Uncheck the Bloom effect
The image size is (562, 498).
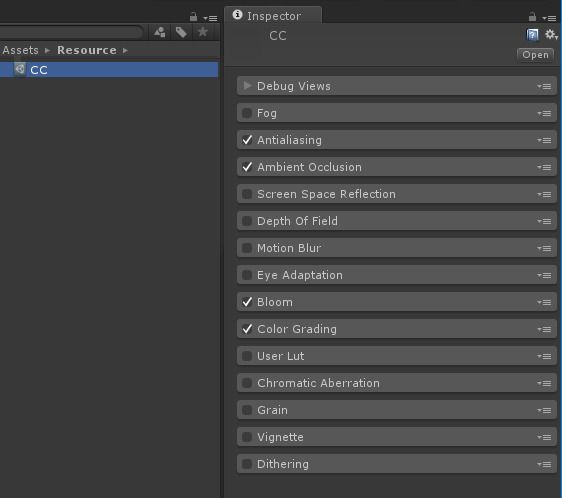tap(247, 302)
